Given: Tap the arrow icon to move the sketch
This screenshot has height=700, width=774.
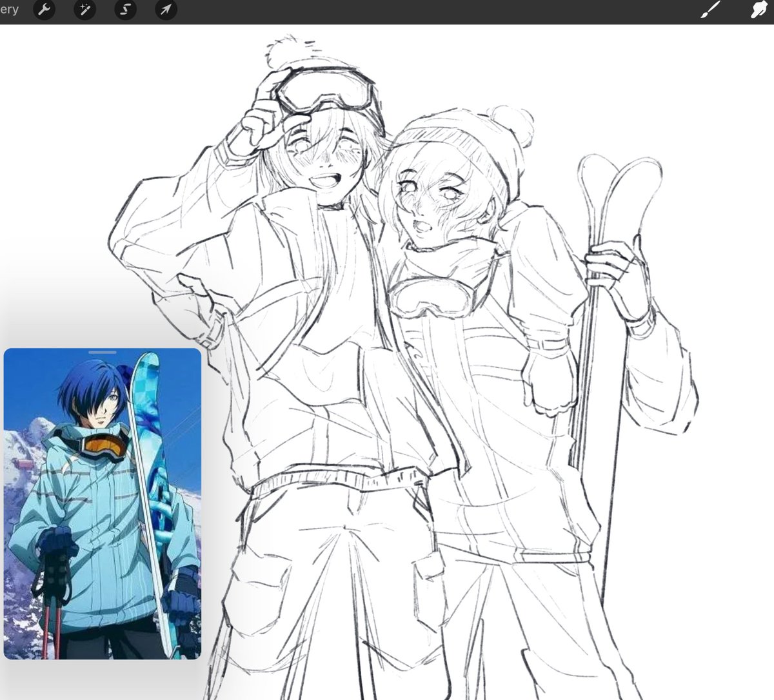Looking at the screenshot, I should tap(165, 10).
